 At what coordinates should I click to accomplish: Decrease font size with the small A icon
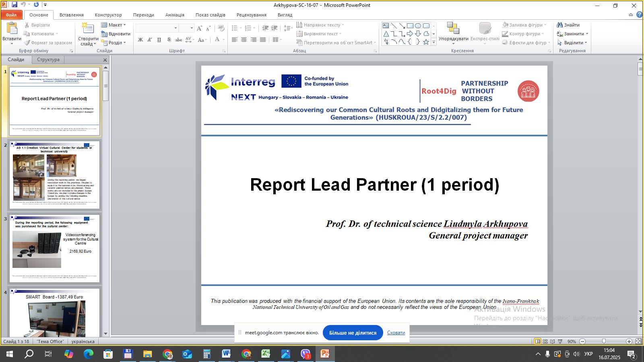tap(208, 28)
